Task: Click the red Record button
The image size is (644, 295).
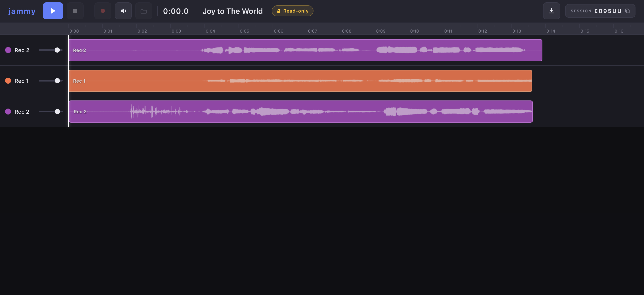Action: coord(103,11)
